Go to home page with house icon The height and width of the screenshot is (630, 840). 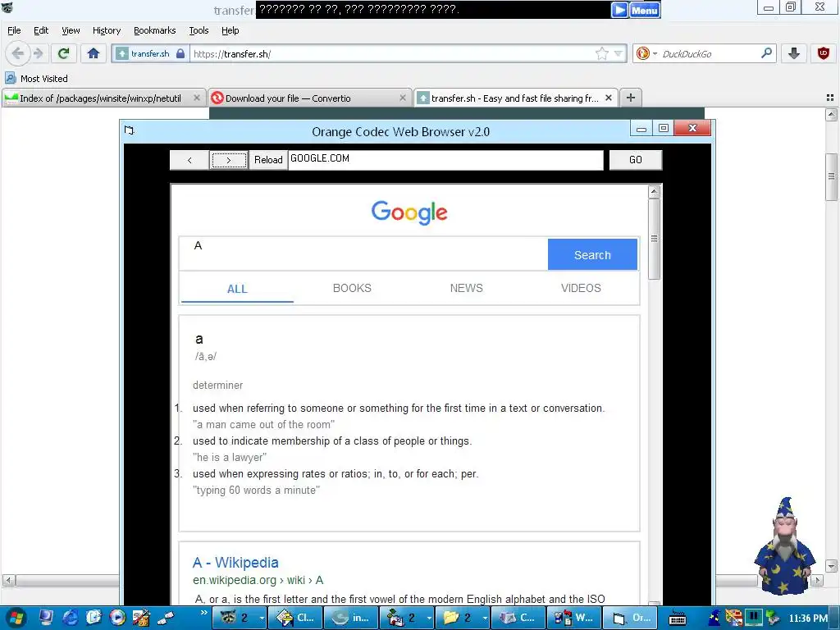pyautogui.click(x=94, y=53)
